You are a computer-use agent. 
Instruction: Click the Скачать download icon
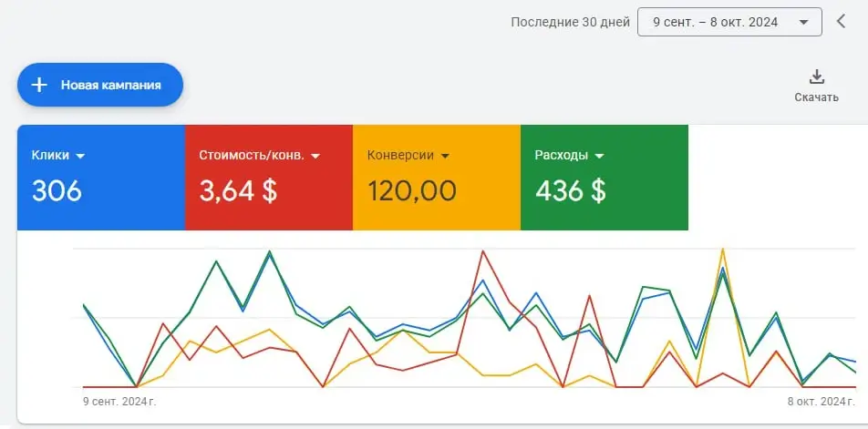[x=817, y=77]
